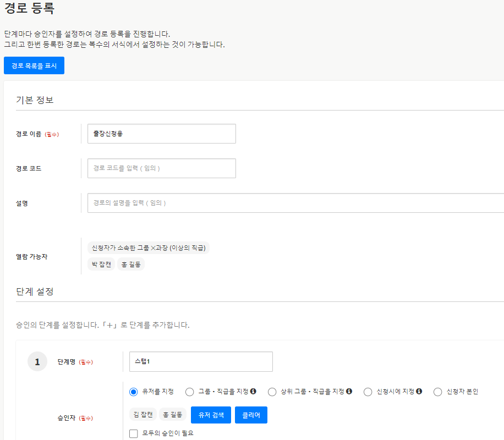
Task: Select 상위 그룹・직급을 지정 radio option
Action: pos(272,392)
